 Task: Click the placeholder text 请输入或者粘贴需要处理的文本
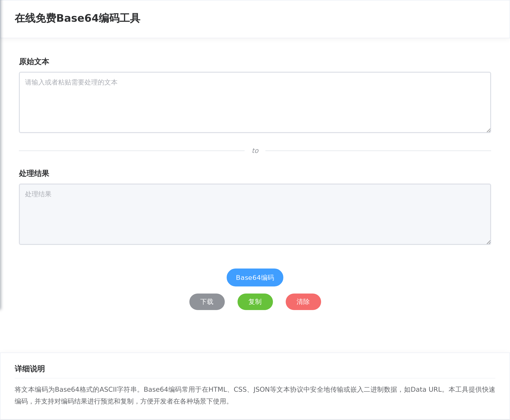[71, 82]
